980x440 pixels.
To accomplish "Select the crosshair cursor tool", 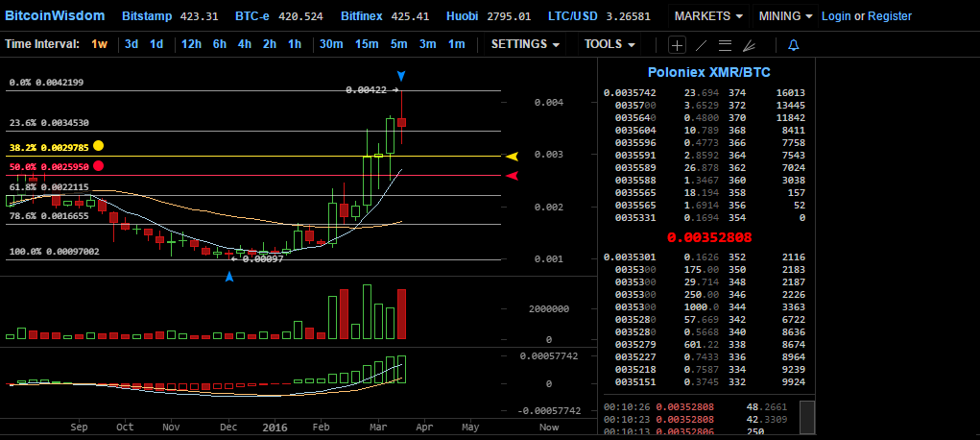I will (x=678, y=44).
